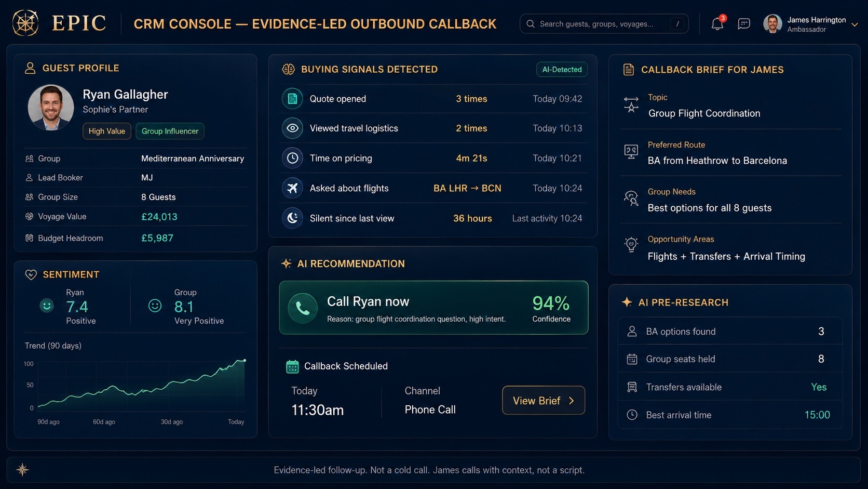
Task: Click the Group "8.1" sentiment score
Action: click(x=184, y=307)
